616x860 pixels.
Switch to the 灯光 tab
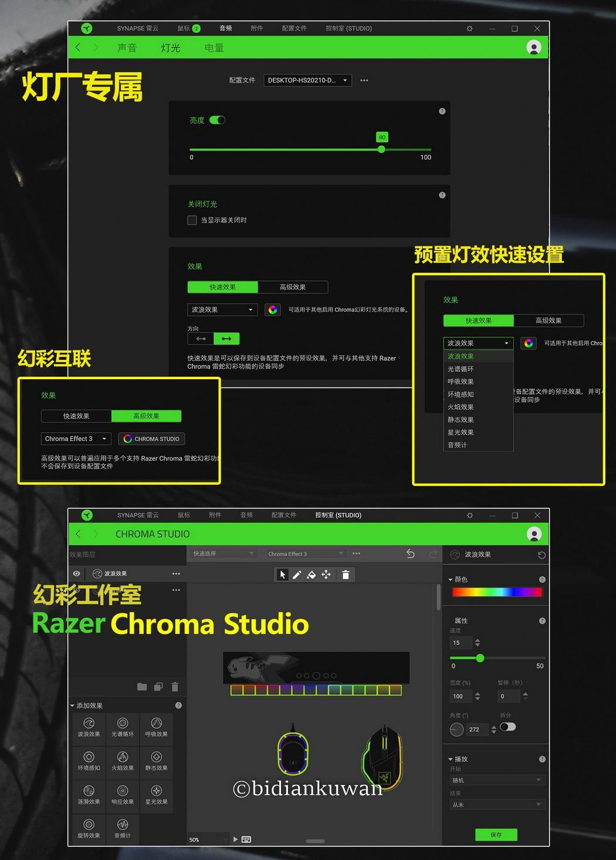pyautogui.click(x=171, y=48)
